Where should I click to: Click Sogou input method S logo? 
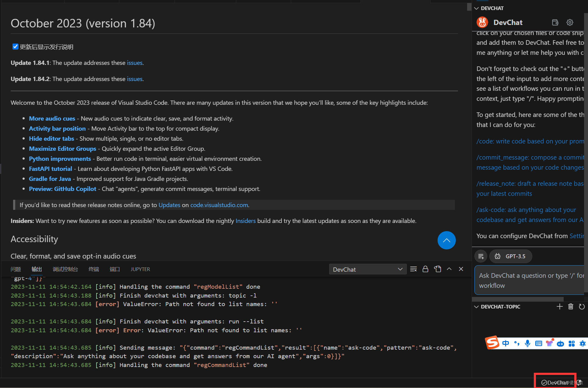coord(492,343)
